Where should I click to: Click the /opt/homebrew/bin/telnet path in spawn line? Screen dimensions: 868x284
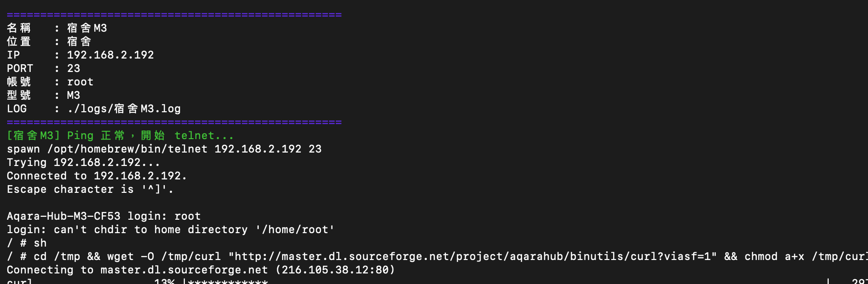point(127,149)
